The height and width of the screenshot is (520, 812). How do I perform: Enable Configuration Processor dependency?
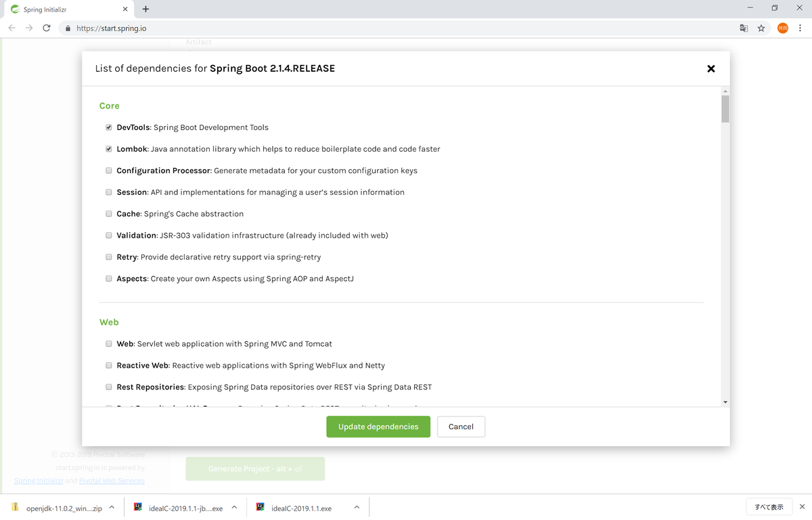109,171
